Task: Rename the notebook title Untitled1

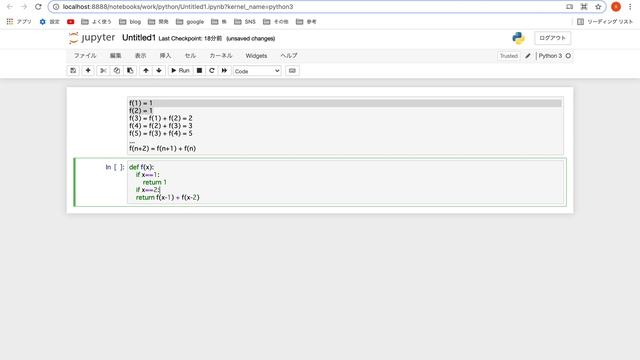Action: pyautogui.click(x=139, y=38)
